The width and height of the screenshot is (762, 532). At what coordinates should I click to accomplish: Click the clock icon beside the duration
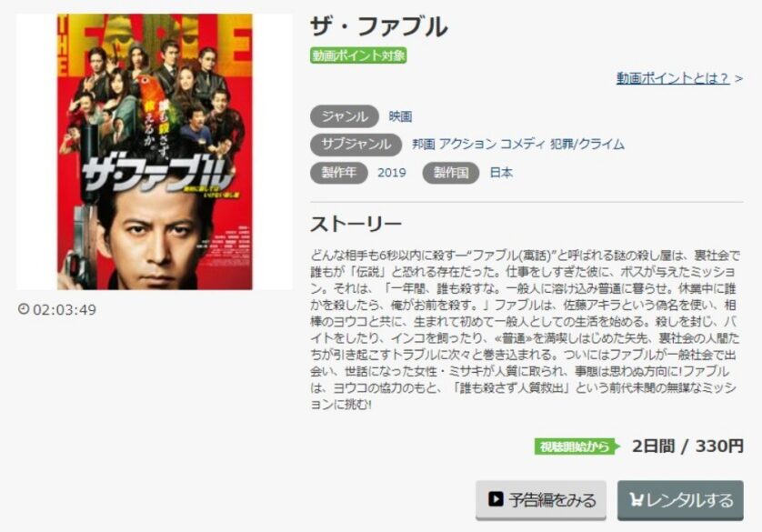(24, 309)
